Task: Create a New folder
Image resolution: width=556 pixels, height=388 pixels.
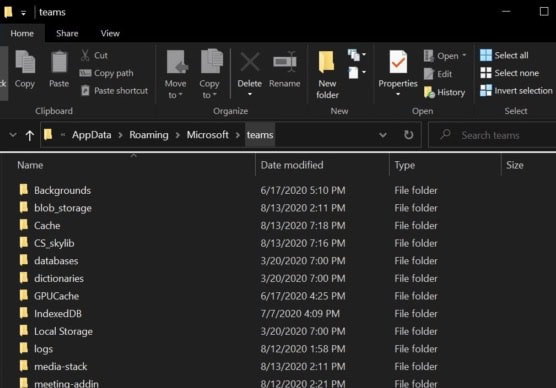Action: [327, 74]
